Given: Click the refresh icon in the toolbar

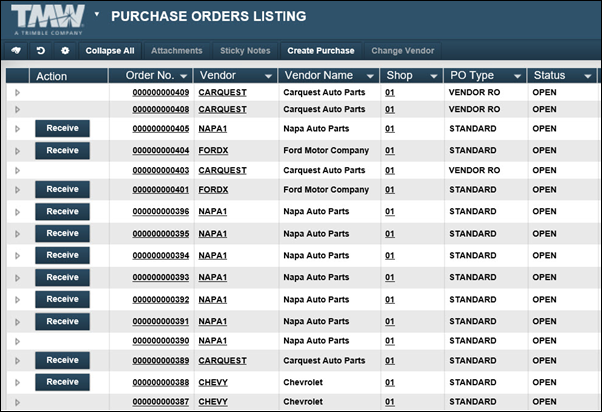Looking at the screenshot, I should pyautogui.click(x=41, y=50).
